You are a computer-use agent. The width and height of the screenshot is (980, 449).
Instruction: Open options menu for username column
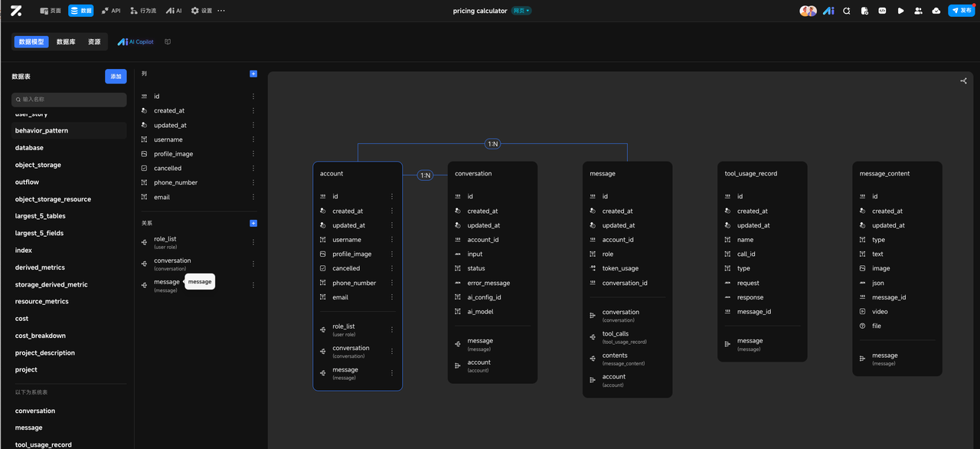(x=253, y=139)
